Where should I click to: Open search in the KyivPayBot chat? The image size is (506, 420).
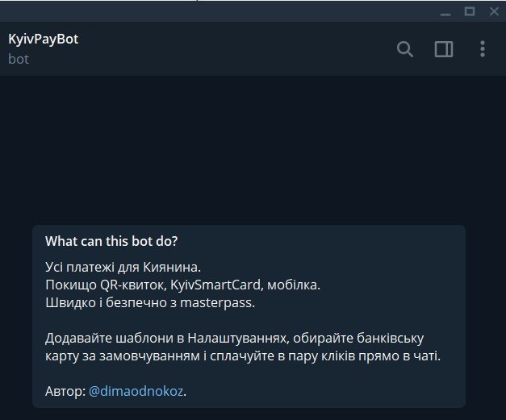coord(404,49)
